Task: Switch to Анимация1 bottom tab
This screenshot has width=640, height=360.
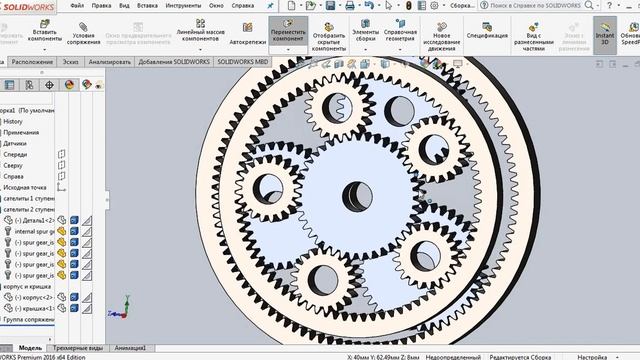Action: point(130,348)
